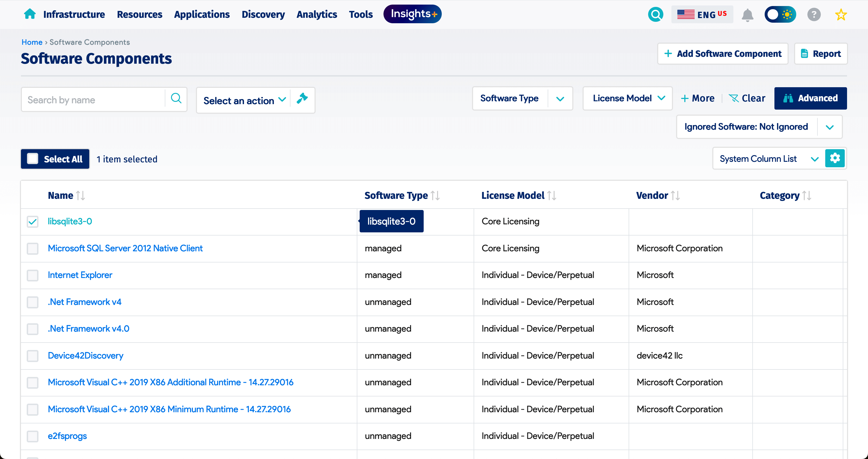Open the help question mark icon
868x459 pixels.
tap(814, 14)
